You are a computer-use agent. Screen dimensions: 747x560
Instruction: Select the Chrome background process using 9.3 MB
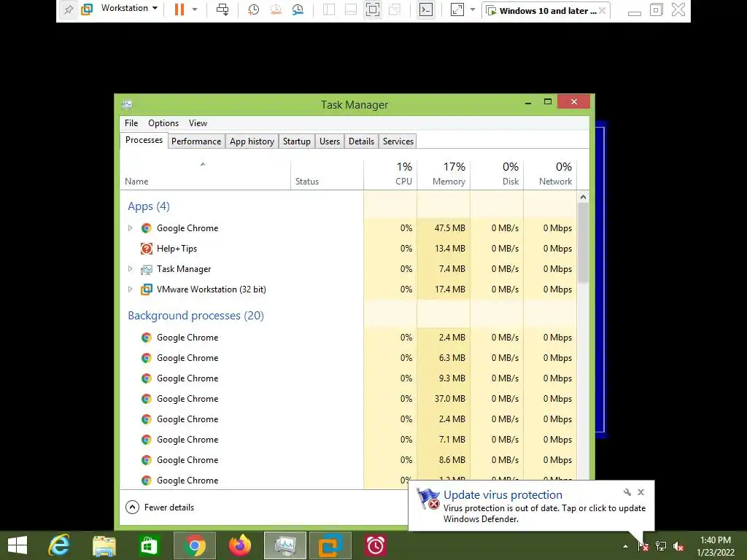click(x=348, y=378)
